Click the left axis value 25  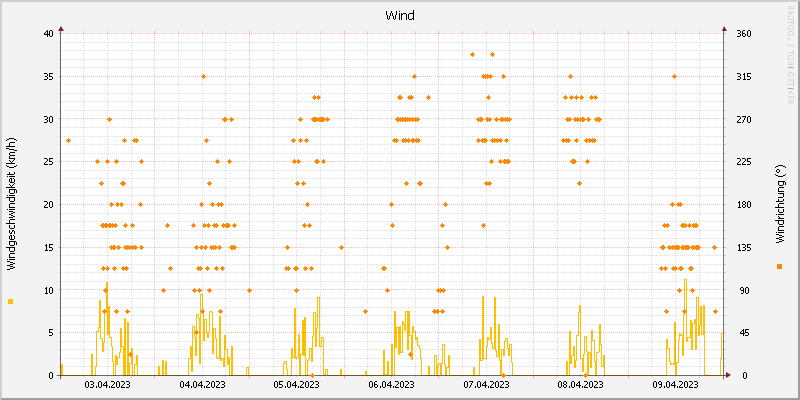(48, 162)
